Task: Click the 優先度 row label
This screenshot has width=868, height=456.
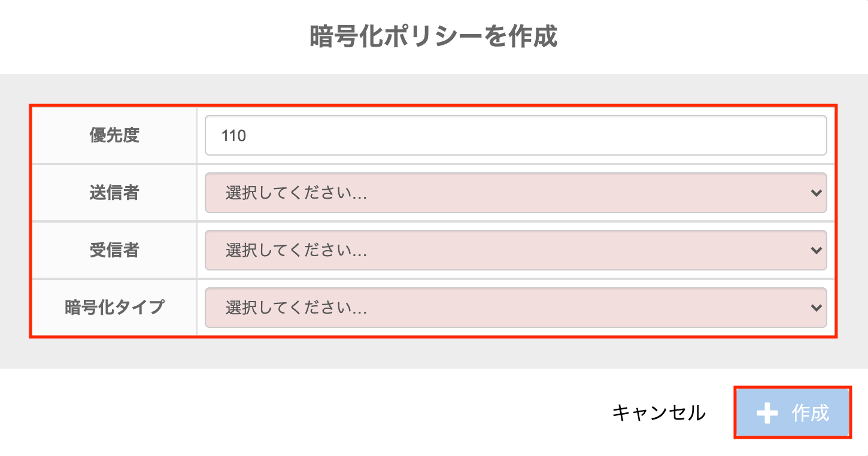Action: [x=114, y=135]
